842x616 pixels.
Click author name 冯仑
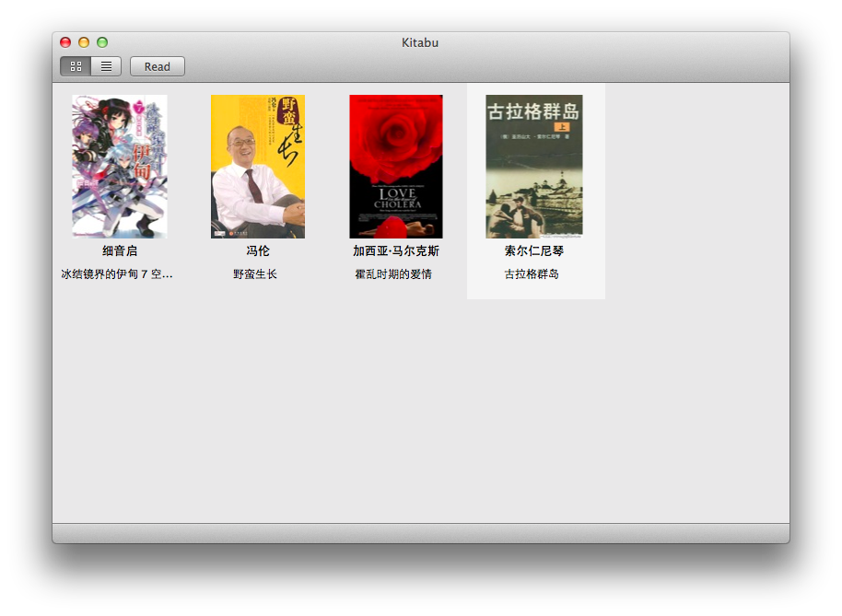pyautogui.click(x=258, y=250)
